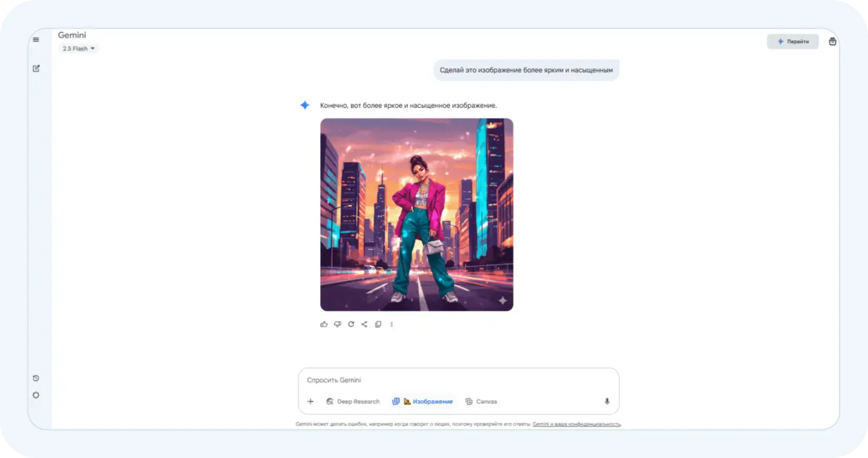
Task: Open the generated city girl image
Action: coord(417,215)
